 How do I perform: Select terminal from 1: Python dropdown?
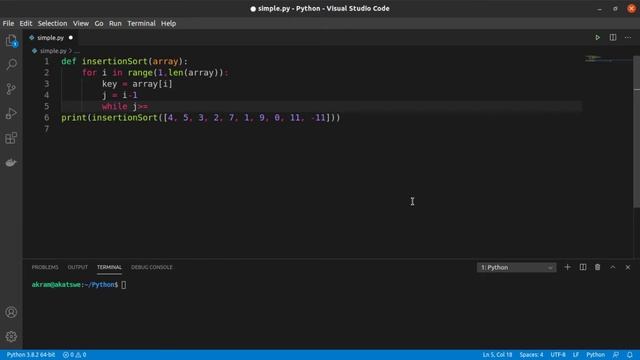tap(516, 267)
